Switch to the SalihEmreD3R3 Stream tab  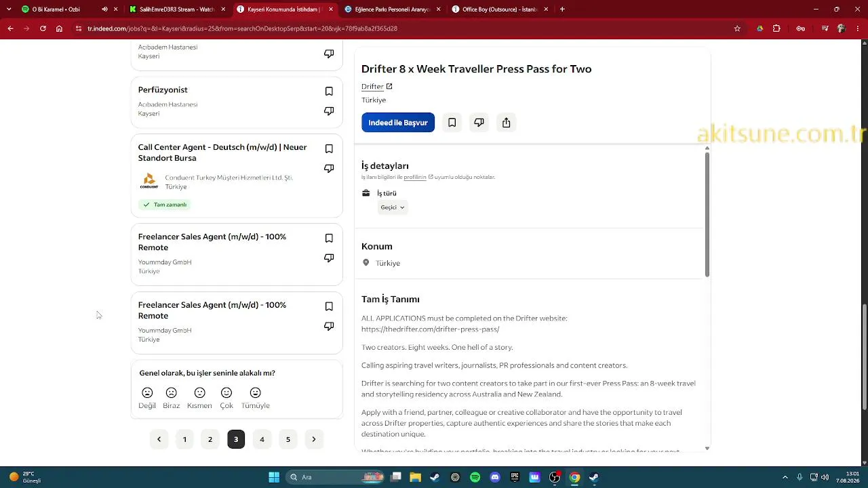[176, 9]
